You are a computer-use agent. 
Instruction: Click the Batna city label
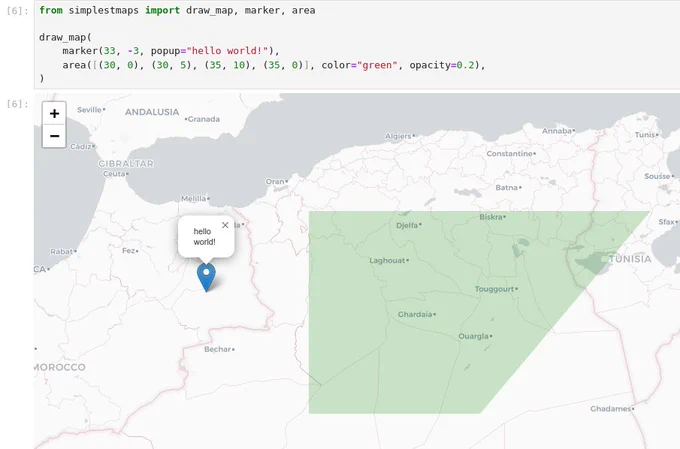point(508,187)
